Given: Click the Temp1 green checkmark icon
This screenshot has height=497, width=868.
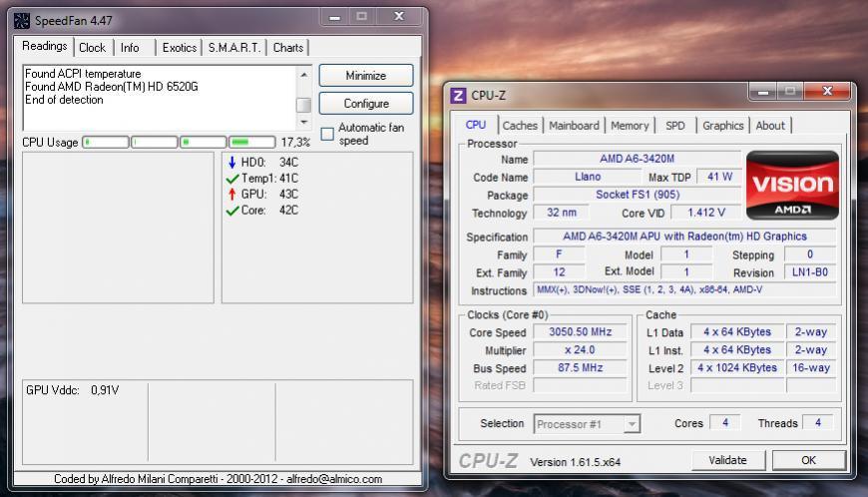Looking at the screenshot, I should click(x=232, y=179).
